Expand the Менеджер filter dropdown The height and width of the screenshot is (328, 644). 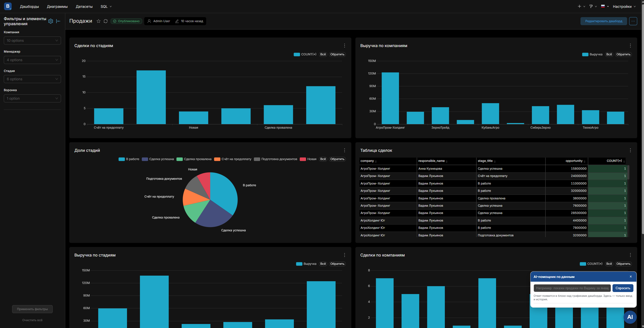coord(32,60)
